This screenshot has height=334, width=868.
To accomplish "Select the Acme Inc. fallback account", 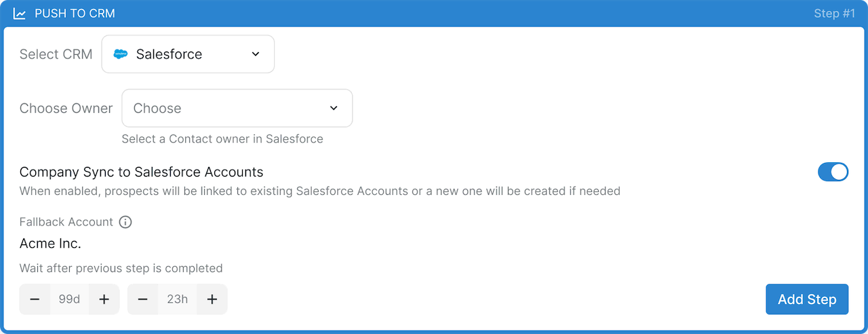I will click(x=50, y=244).
